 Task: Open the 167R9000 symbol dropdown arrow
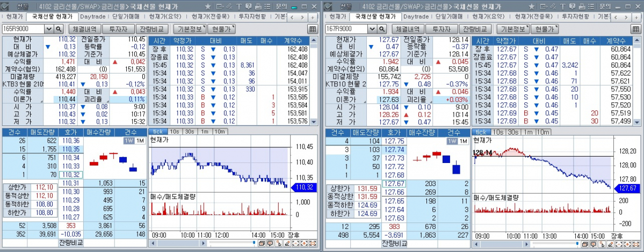373,29
